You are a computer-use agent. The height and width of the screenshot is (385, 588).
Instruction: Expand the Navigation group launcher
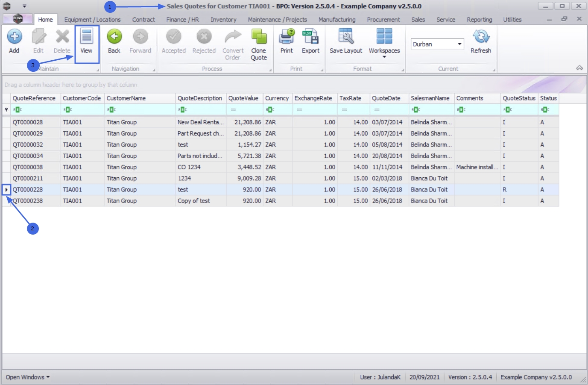click(154, 70)
